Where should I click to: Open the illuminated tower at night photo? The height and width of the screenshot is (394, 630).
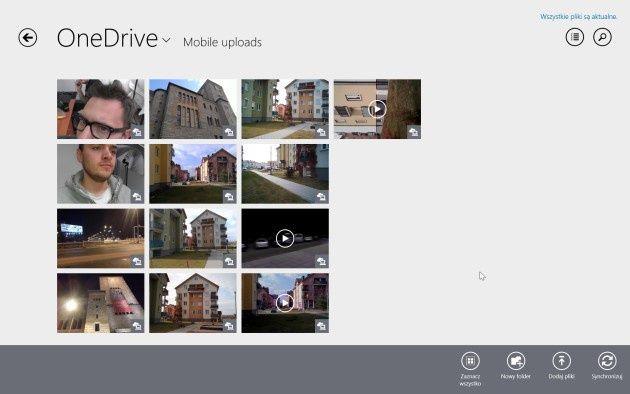point(100,303)
